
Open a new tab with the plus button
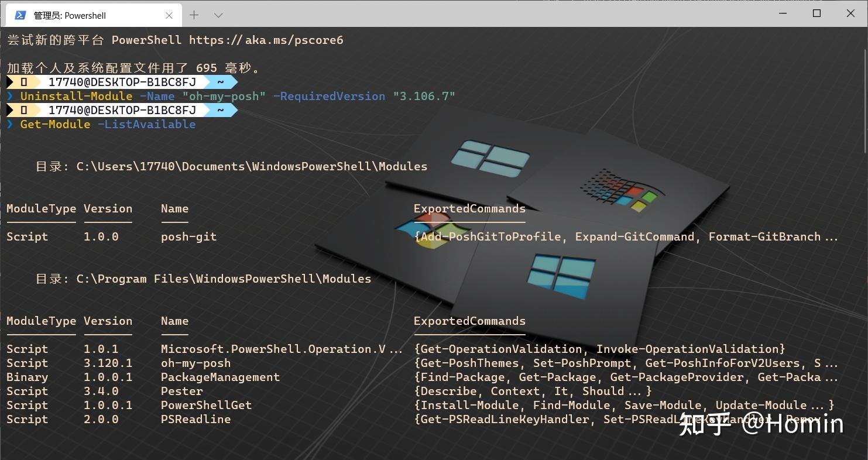tap(194, 15)
